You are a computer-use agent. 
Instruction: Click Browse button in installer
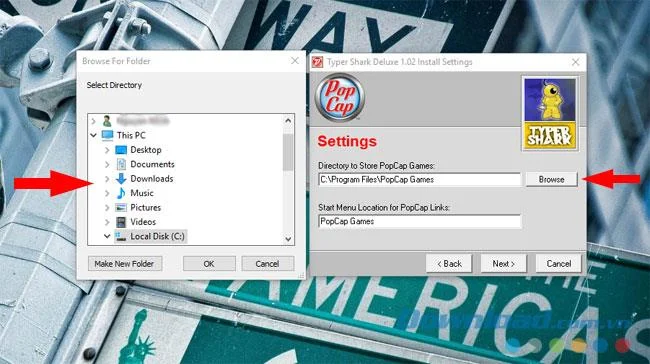(x=551, y=180)
